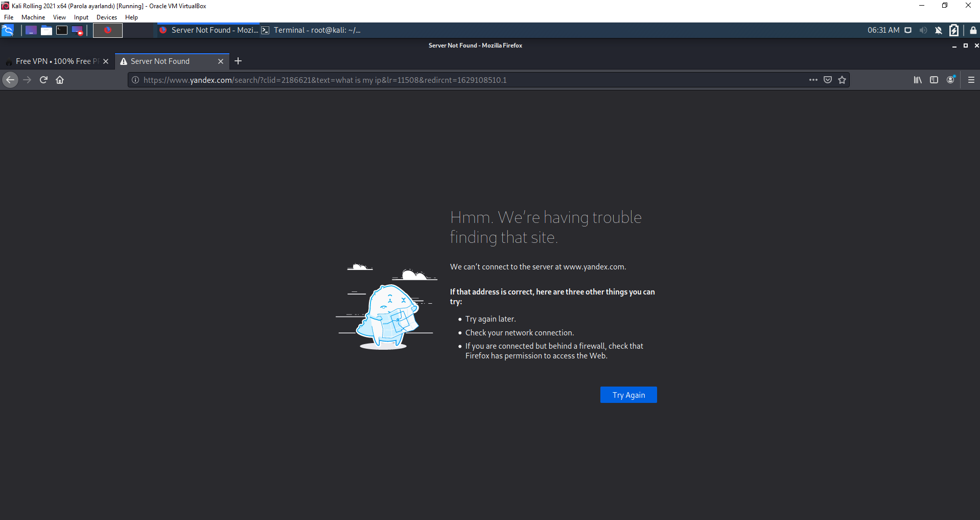Open the network connection tray icon
The height and width of the screenshot is (520, 980).
point(908,30)
